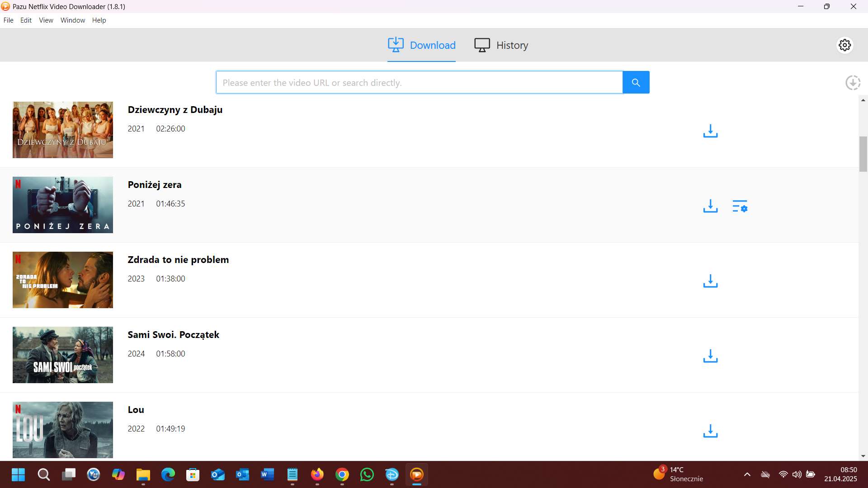Open Firefox from the taskbar
Screen dimensions: 868x488
click(x=317, y=474)
